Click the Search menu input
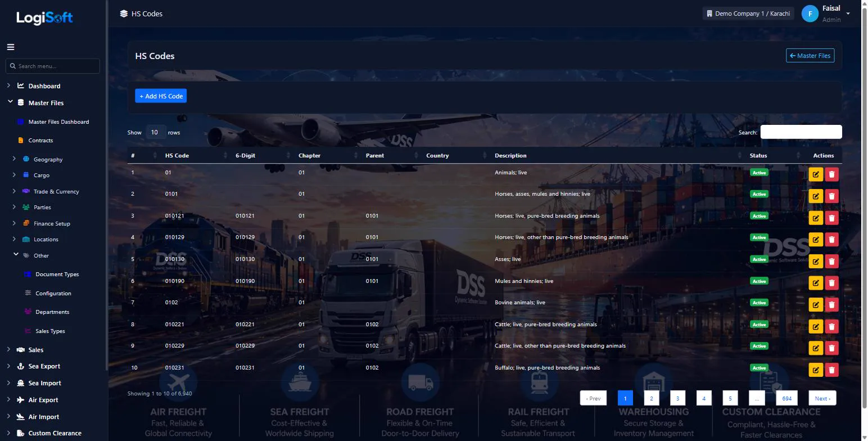This screenshot has height=441, width=868. (x=53, y=66)
